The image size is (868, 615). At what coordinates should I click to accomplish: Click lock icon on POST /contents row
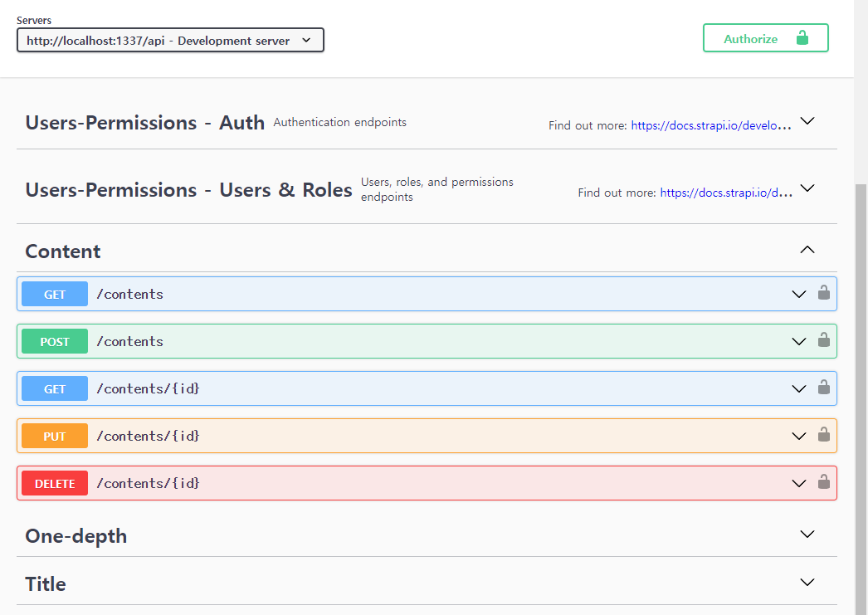coord(824,339)
